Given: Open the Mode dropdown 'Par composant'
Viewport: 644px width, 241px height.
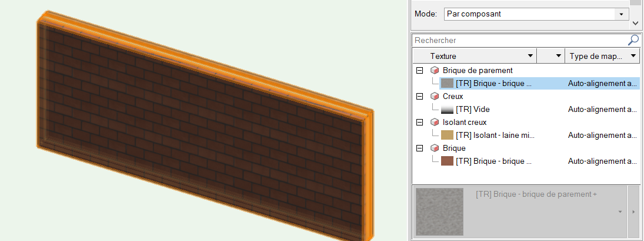Looking at the screenshot, I should click(x=621, y=14).
